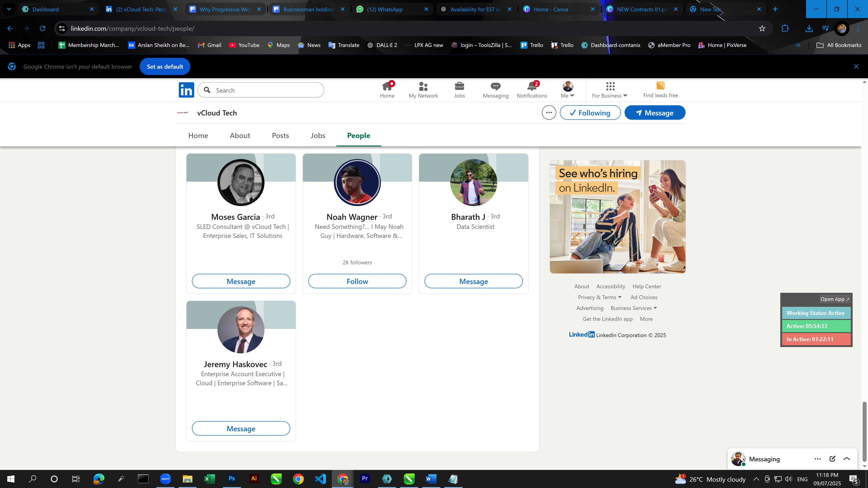Open Notifications bell with 2 badge
This screenshot has width=868, height=488.
532,90
